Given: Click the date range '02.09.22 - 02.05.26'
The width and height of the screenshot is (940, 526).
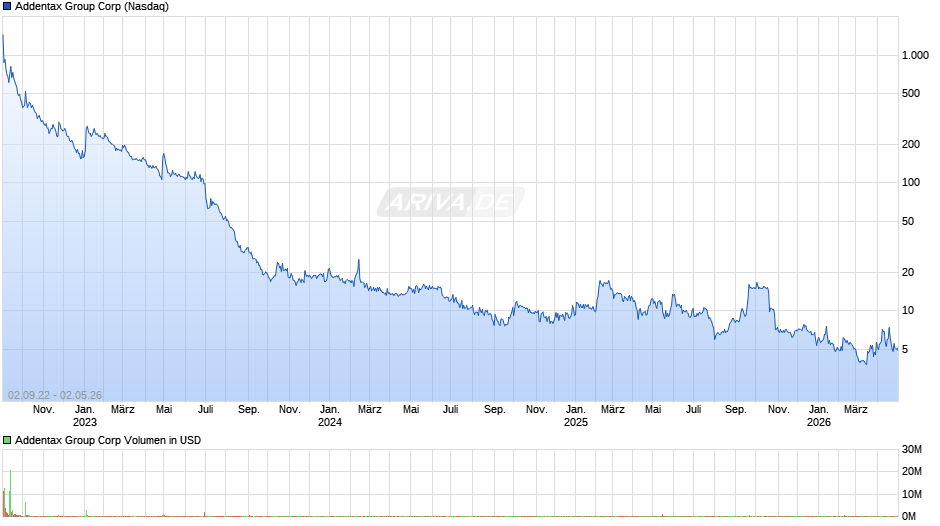Looking at the screenshot, I should click(x=55, y=395).
